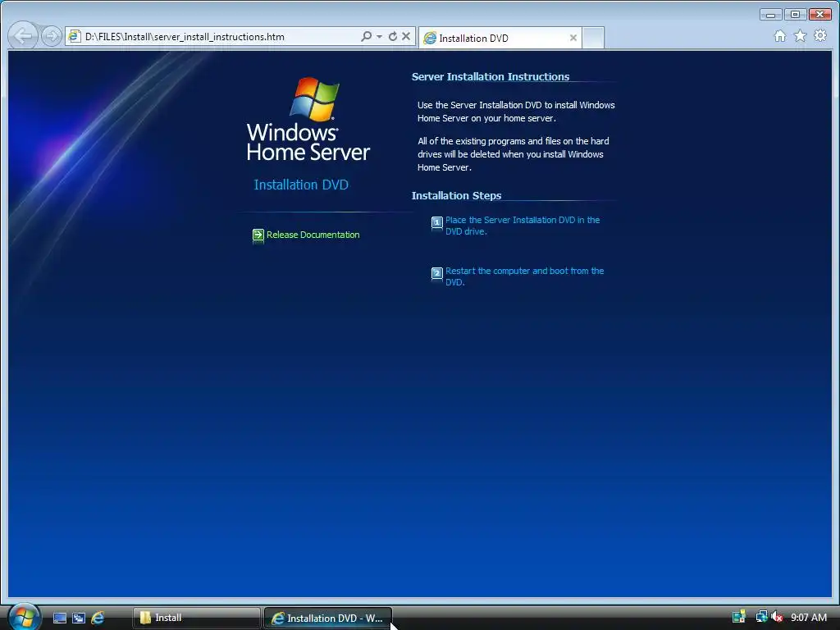The image size is (840, 630).
Task: Click the muted volume tray icon
Action: [x=777, y=617]
